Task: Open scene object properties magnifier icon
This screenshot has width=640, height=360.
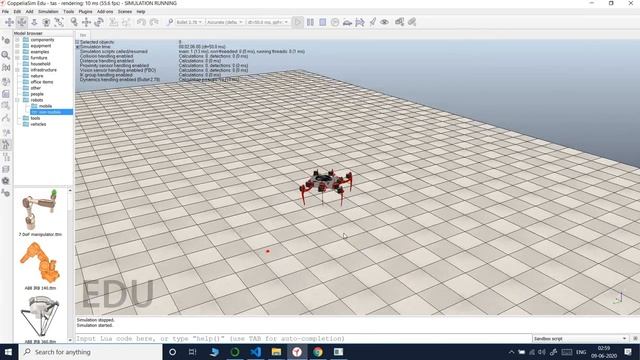Action: point(6,55)
